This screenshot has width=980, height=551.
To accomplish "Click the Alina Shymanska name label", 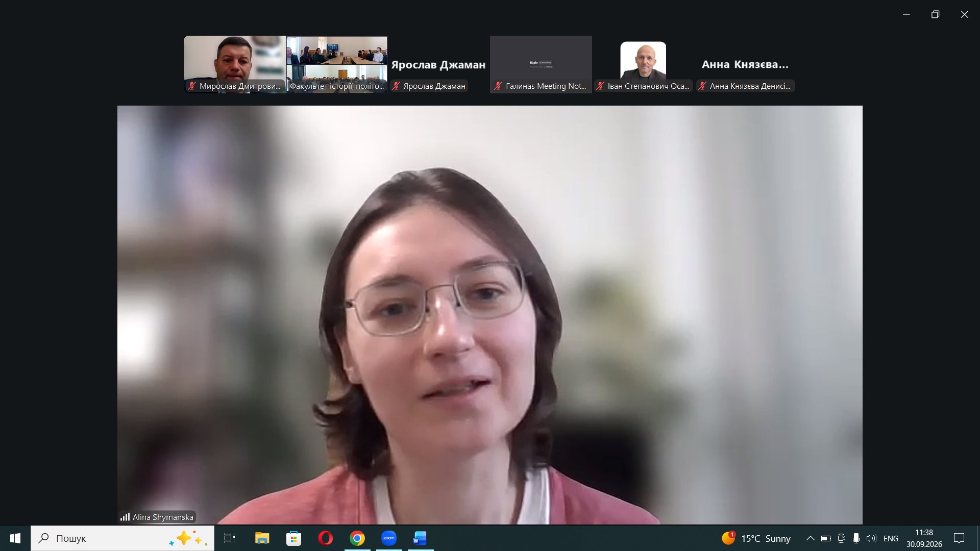I will (x=163, y=517).
